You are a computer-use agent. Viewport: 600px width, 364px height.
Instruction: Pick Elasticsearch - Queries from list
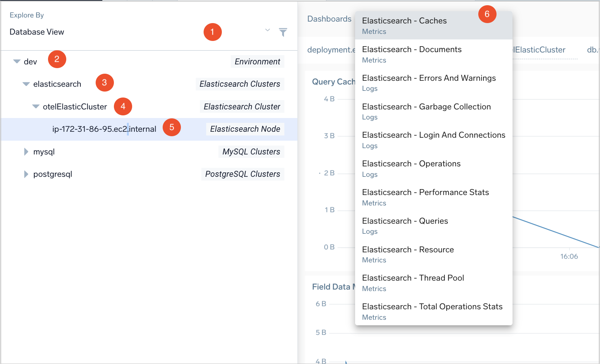coord(405,226)
